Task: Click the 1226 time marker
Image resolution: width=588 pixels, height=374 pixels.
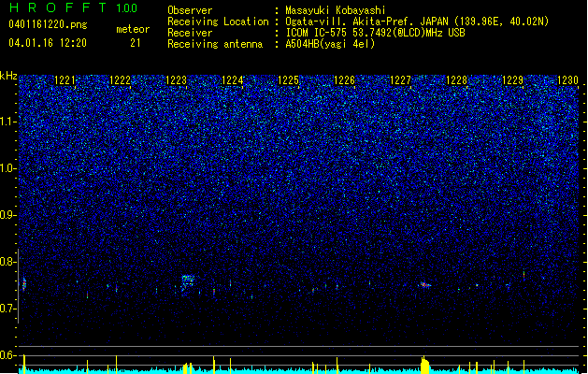Action: click(x=344, y=80)
